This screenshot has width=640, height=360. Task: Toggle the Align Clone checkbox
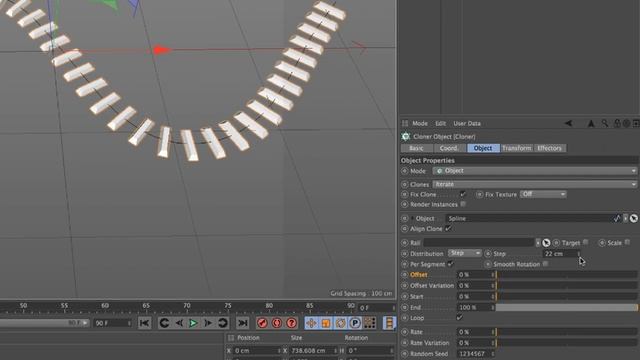[448, 229]
